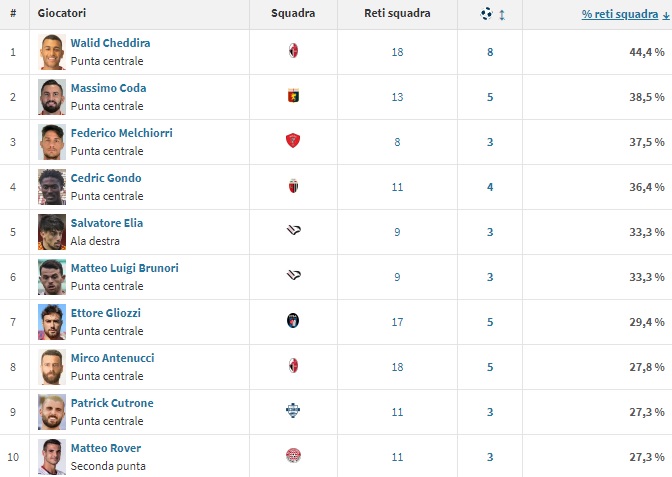This screenshot has width=672, height=477.
Task: Open Patrick Cutrone's portrait thumbnail
Action: 52,411
